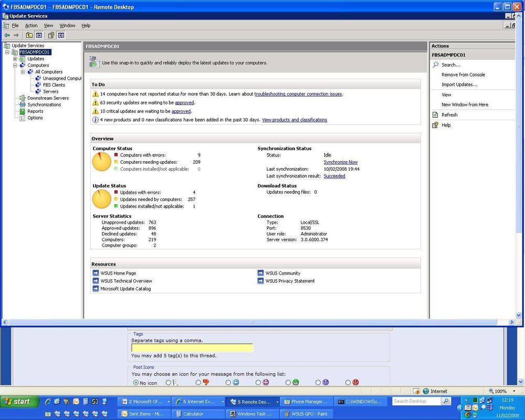This screenshot has width=525, height=420.
Task: Collapse the All Computers tree node
Action: [23, 72]
